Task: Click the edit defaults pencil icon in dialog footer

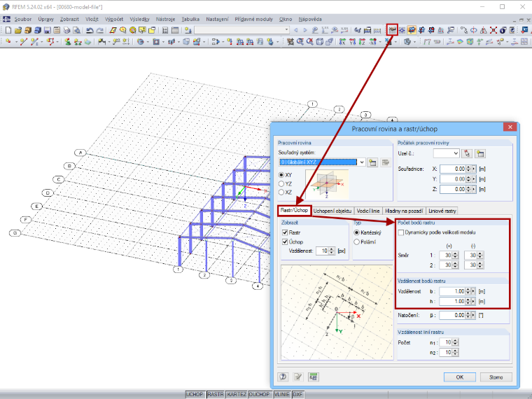Action: [298, 377]
